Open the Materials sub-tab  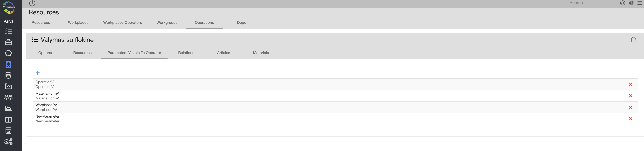tap(261, 53)
